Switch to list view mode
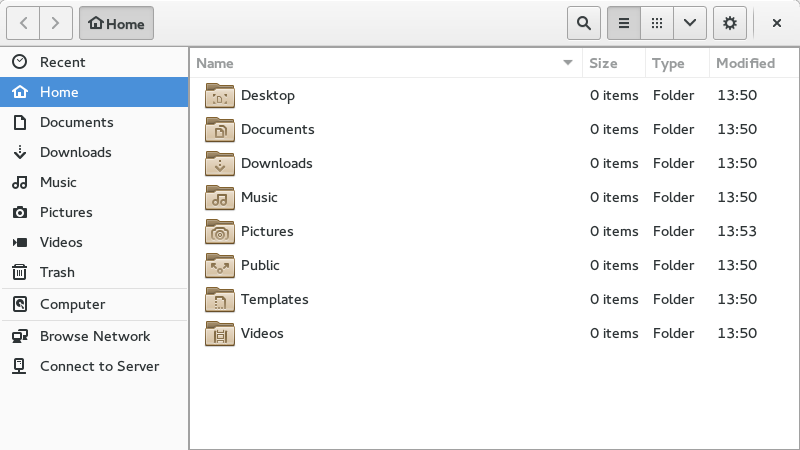This screenshot has width=800, height=450. [623, 23]
